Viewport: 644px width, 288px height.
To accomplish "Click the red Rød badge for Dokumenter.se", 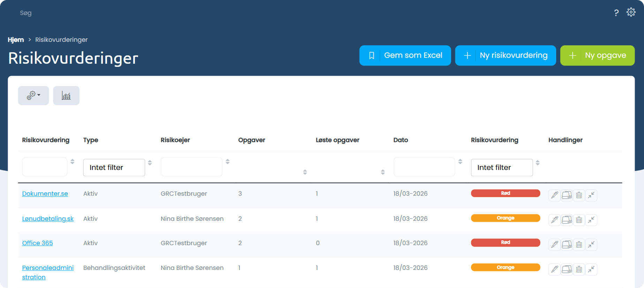I will pyautogui.click(x=505, y=193).
